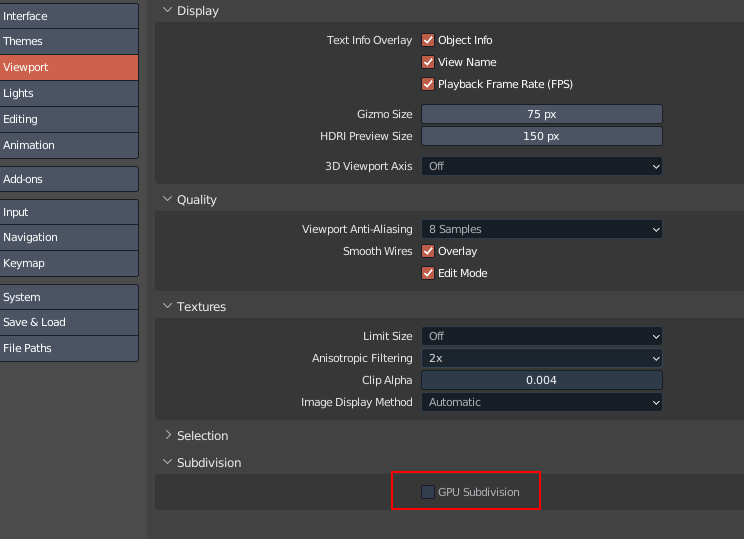Enable the GPU Subdivision checkbox
This screenshot has height=539, width=744.
coord(428,492)
